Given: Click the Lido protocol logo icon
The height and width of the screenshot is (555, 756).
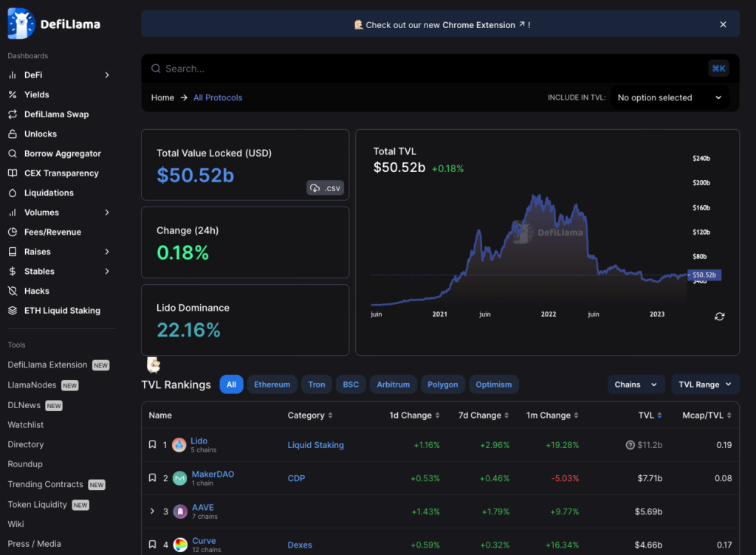Looking at the screenshot, I should (x=179, y=445).
